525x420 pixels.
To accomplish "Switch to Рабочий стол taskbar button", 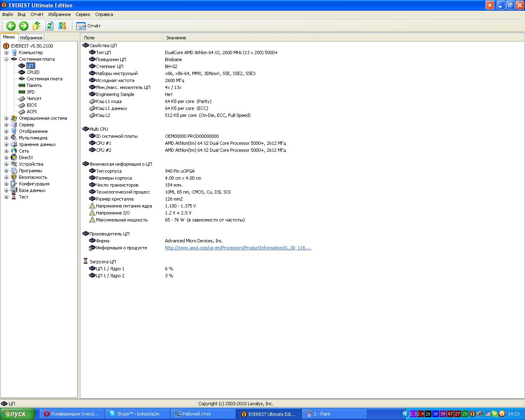I will tap(203, 414).
